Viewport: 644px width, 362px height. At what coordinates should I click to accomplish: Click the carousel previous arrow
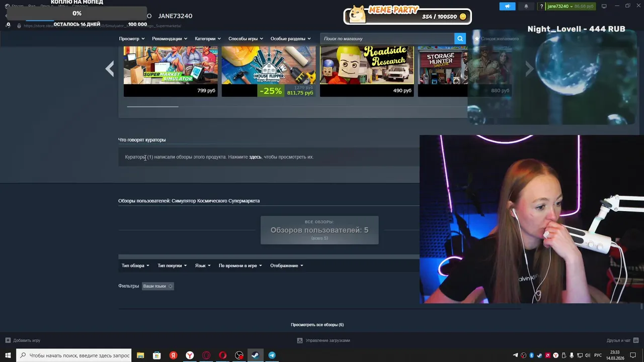[x=110, y=68]
